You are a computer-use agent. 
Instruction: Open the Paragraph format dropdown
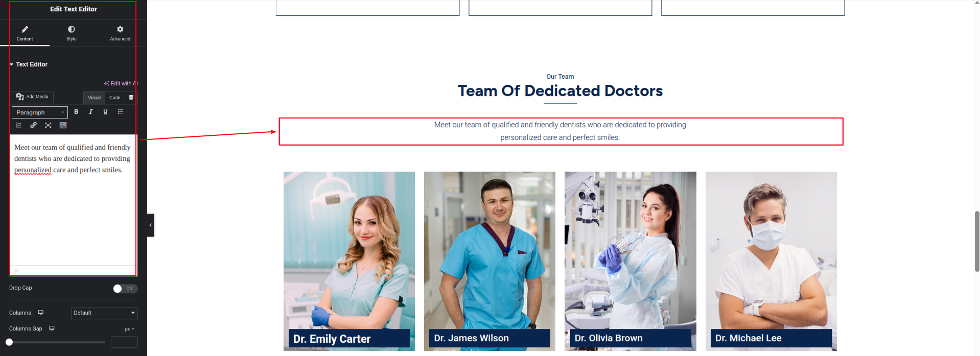[x=40, y=112]
